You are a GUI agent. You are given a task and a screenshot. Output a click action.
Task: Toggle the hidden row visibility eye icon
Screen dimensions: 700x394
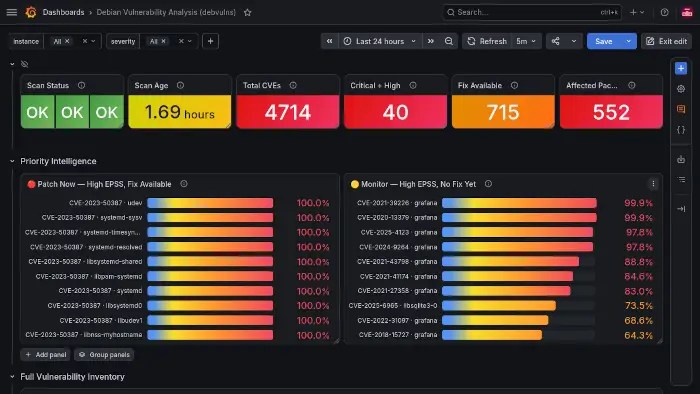[x=25, y=64]
